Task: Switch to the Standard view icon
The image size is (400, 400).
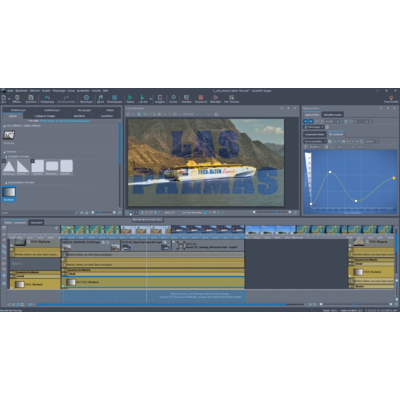Action: (187, 98)
